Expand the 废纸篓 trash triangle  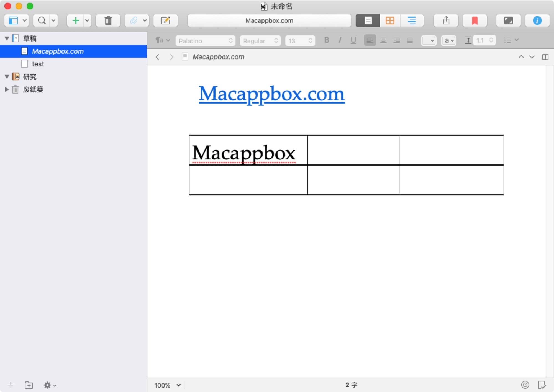point(7,89)
